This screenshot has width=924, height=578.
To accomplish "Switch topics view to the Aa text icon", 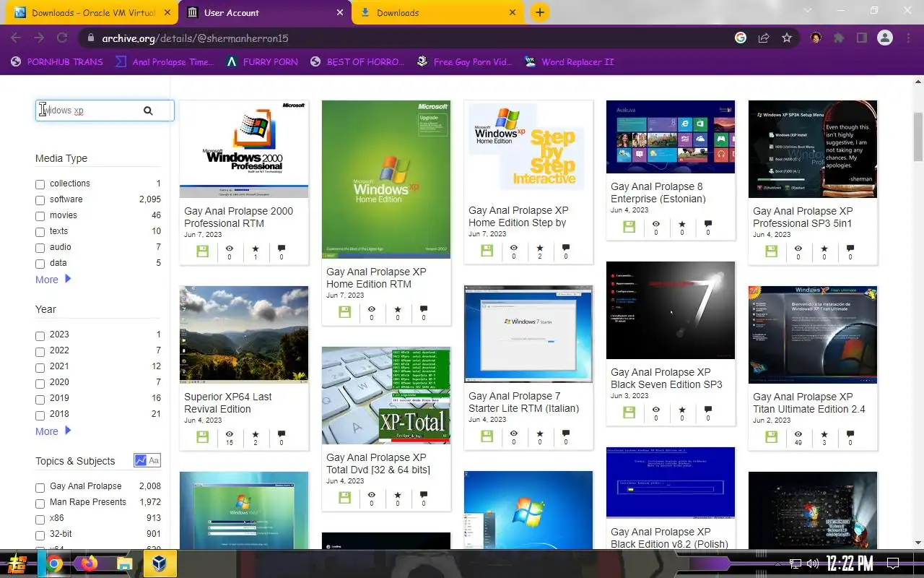I will pos(154,460).
